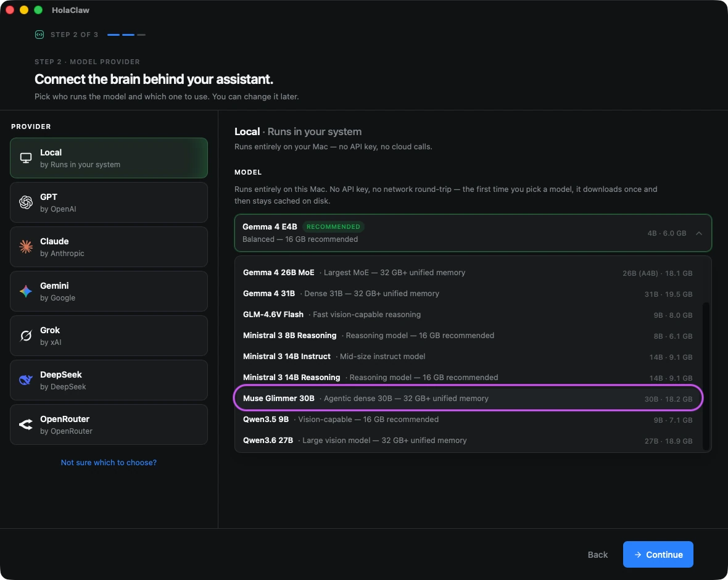This screenshot has height=580, width=728.
Task: Click the OpenRouter arrows icon
Action: 26,425
